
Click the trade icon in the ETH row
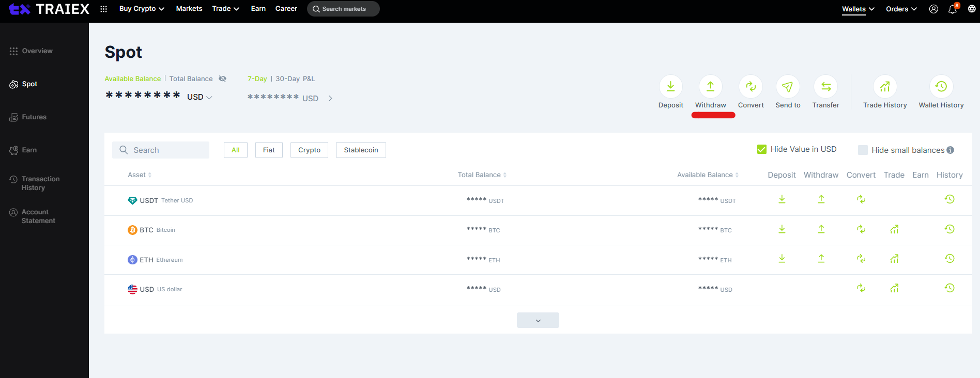coord(894,259)
